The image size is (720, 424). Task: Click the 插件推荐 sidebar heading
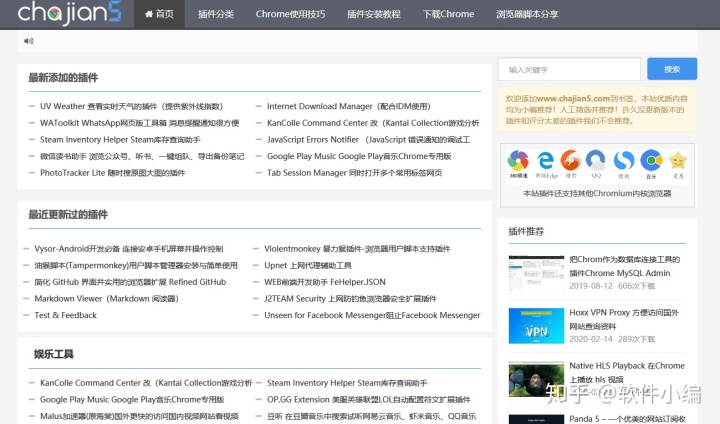[x=526, y=232]
